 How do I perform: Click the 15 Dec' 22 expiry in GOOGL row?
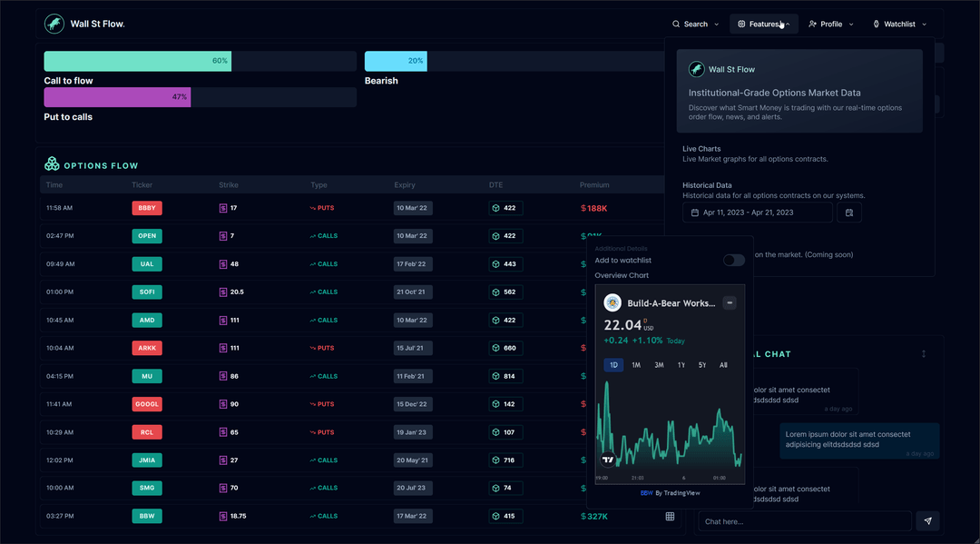(412, 404)
